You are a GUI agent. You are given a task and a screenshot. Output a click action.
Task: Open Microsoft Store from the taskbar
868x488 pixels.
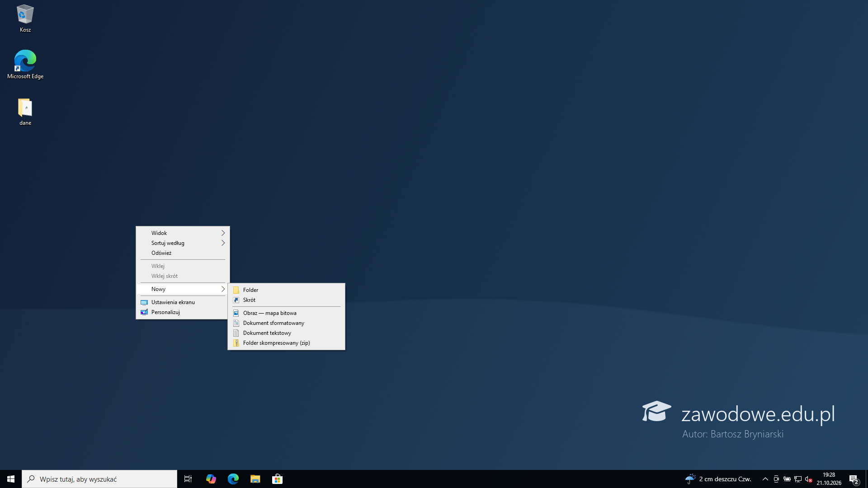pos(277,479)
